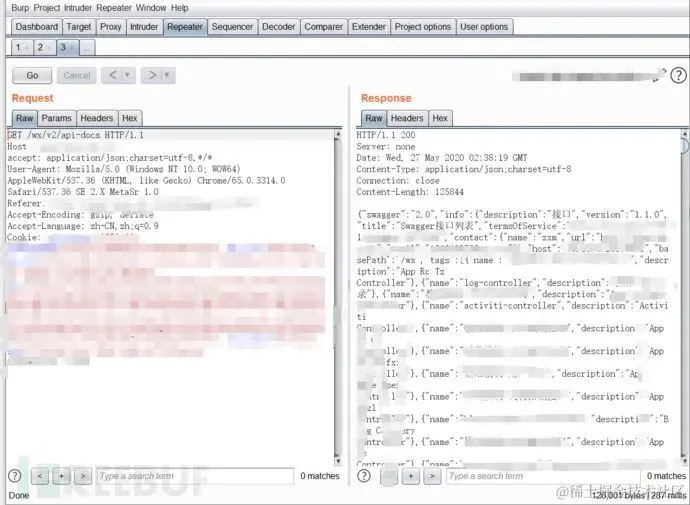Viewport: 690px width, 505px height.
Task: Click request search next match button
Action: point(83,476)
